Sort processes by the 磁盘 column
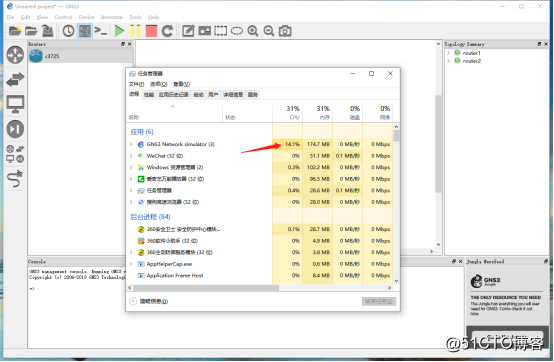Viewport: 554px width, 362px height. coord(347,112)
